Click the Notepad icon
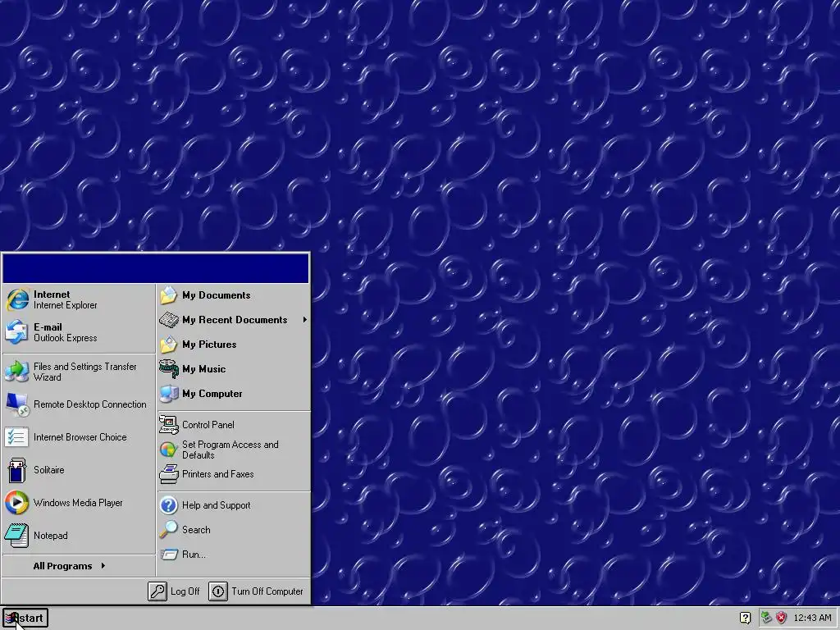840x630 pixels. (x=16, y=535)
